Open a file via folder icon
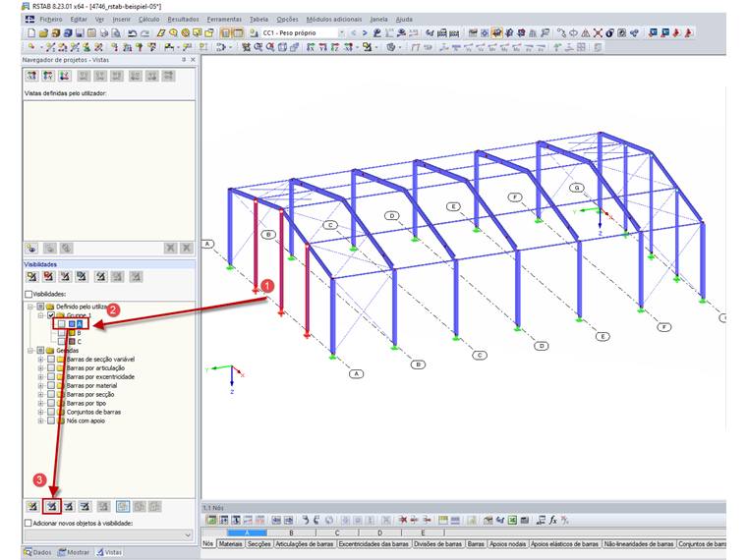The height and width of the screenshot is (560, 747). [43, 32]
